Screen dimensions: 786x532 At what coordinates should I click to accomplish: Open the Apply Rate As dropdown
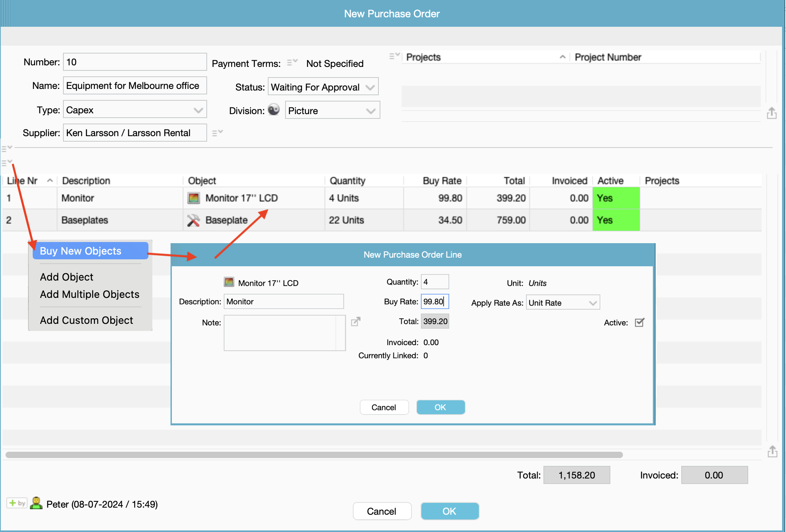click(563, 303)
